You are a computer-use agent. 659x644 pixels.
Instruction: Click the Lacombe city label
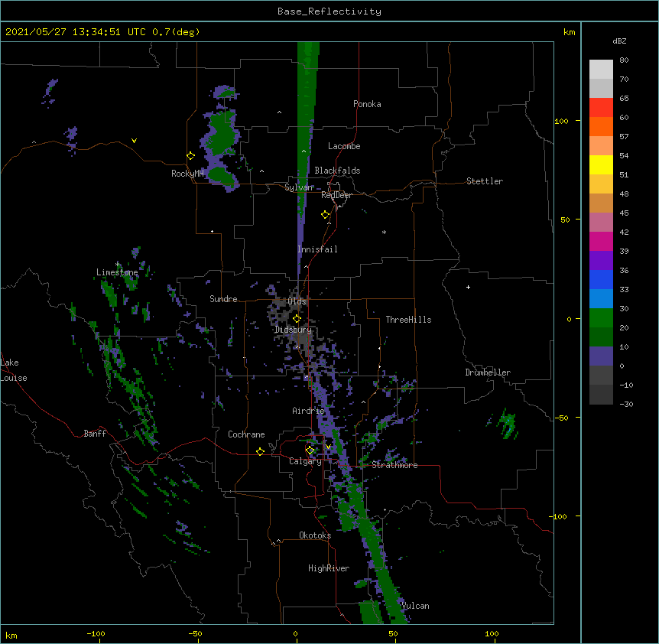[x=344, y=146]
